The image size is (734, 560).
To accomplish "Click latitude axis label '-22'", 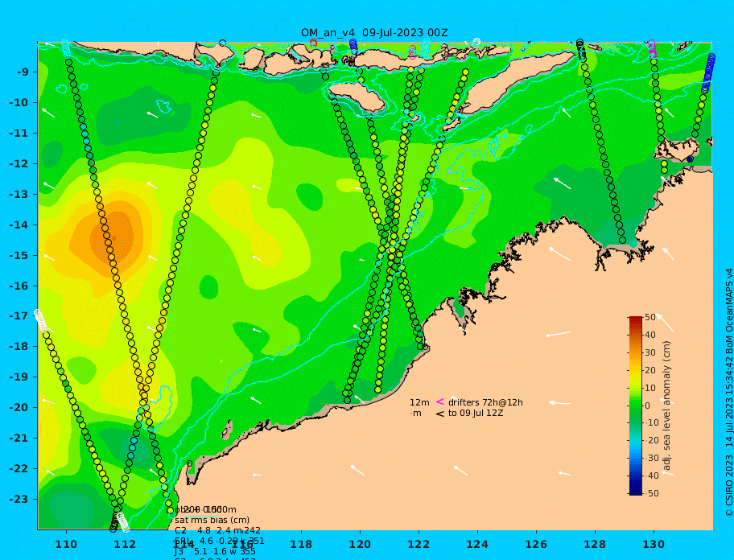I will click(19, 469).
